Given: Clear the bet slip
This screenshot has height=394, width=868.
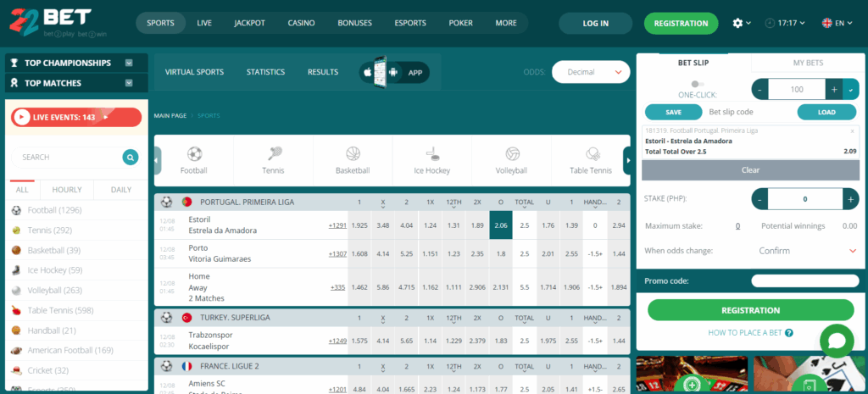Looking at the screenshot, I should pyautogui.click(x=751, y=169).
